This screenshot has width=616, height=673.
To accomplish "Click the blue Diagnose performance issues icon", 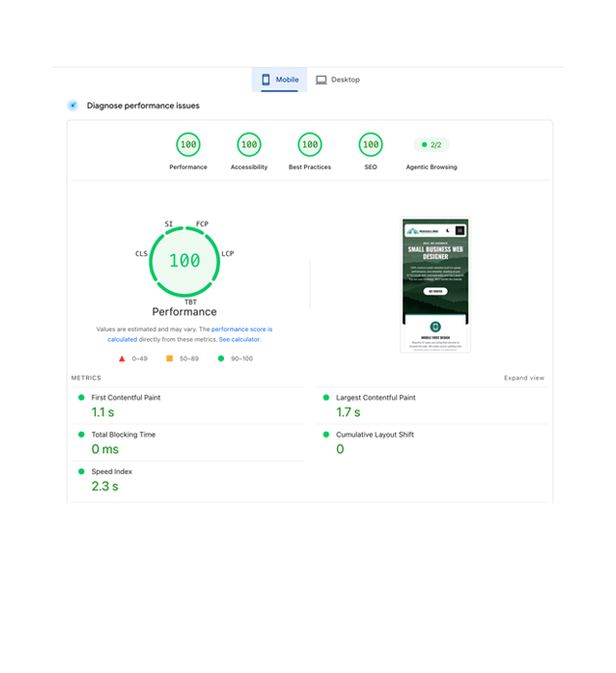I will [x=73, y=105].
